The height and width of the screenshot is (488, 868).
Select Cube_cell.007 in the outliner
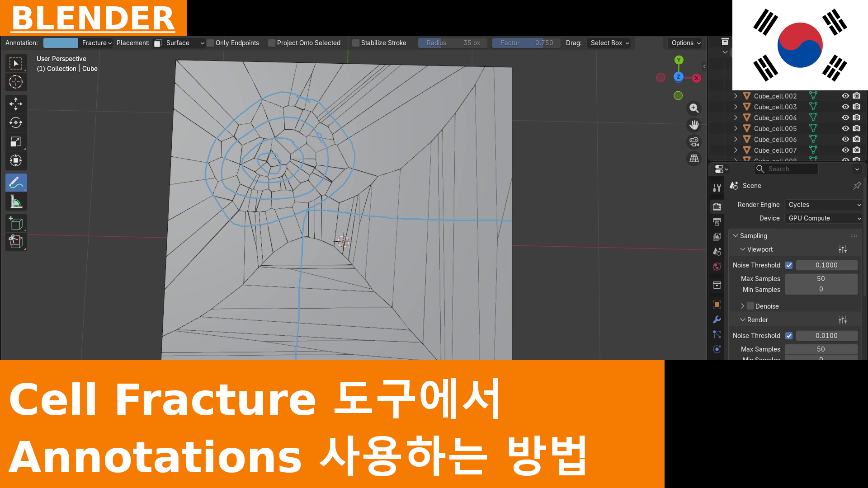click(x=775, y=150)
